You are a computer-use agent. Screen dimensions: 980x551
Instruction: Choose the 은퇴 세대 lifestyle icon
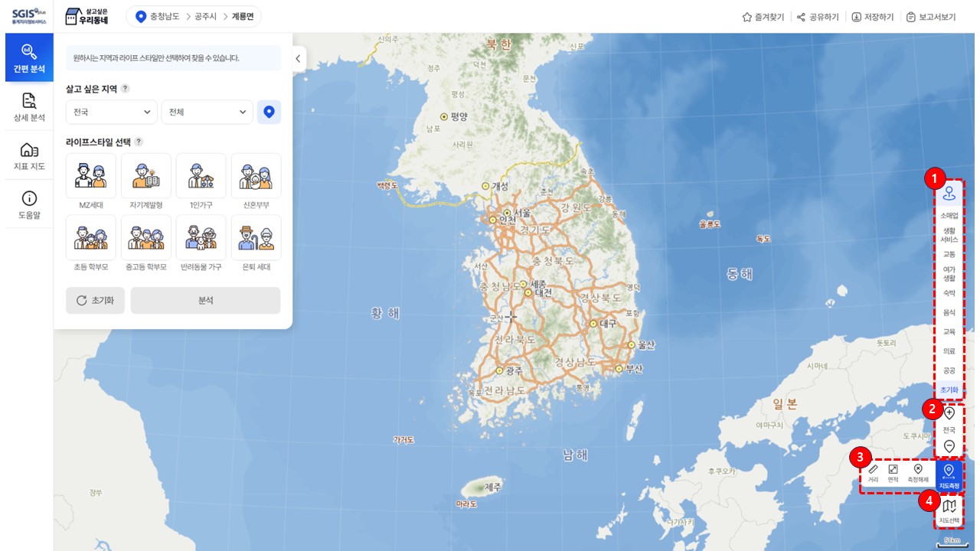[256, 238]
